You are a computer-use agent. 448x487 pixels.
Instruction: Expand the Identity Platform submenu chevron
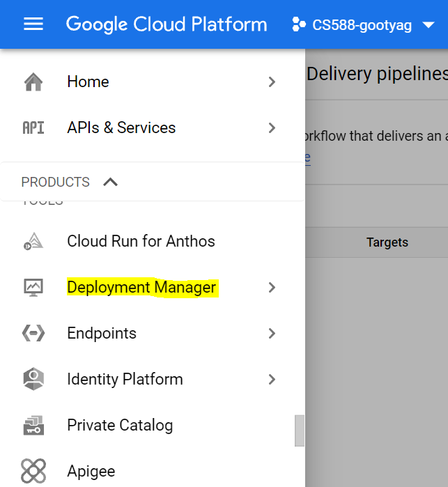click(x=272, y=380)
